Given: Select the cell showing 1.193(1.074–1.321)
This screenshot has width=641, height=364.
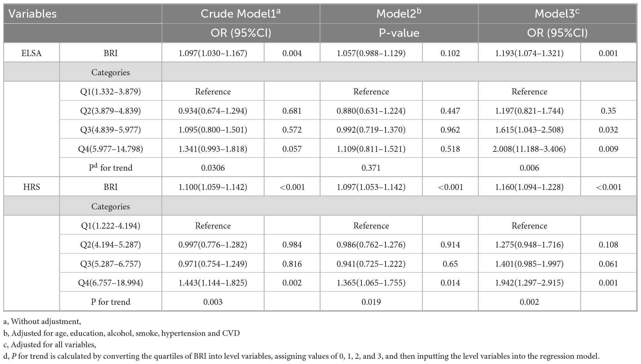Looking at the screenshot, I should coord(529,53).
